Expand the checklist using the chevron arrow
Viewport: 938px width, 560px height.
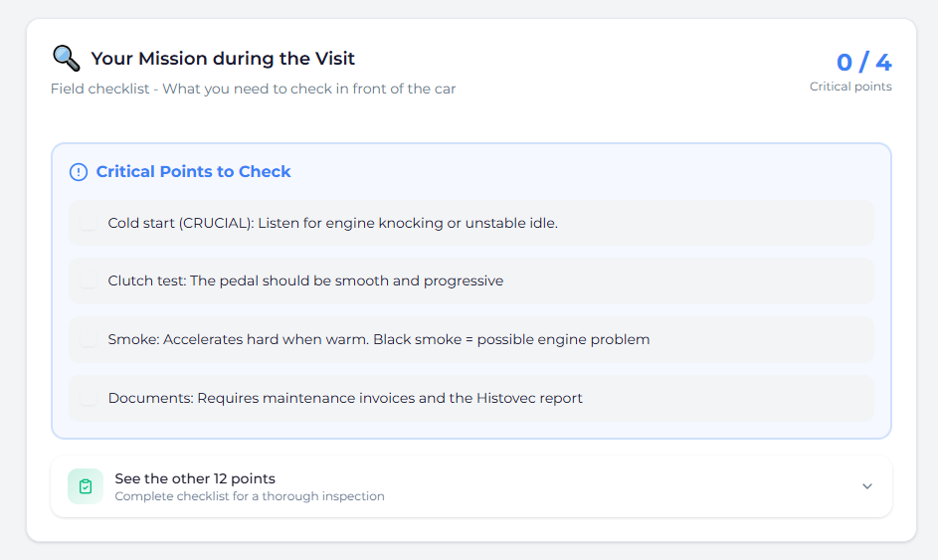[866, 486]
